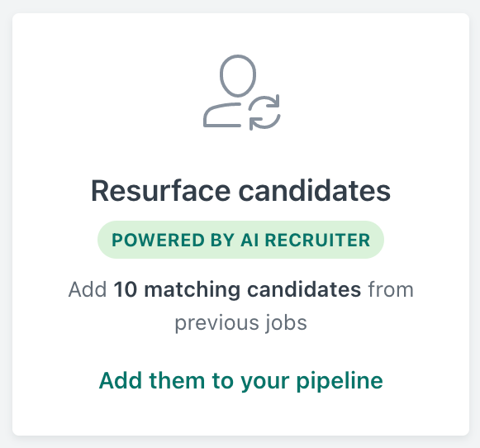Click the person silhouette head icon
This screenshot has width=480, height=448.
238,76
